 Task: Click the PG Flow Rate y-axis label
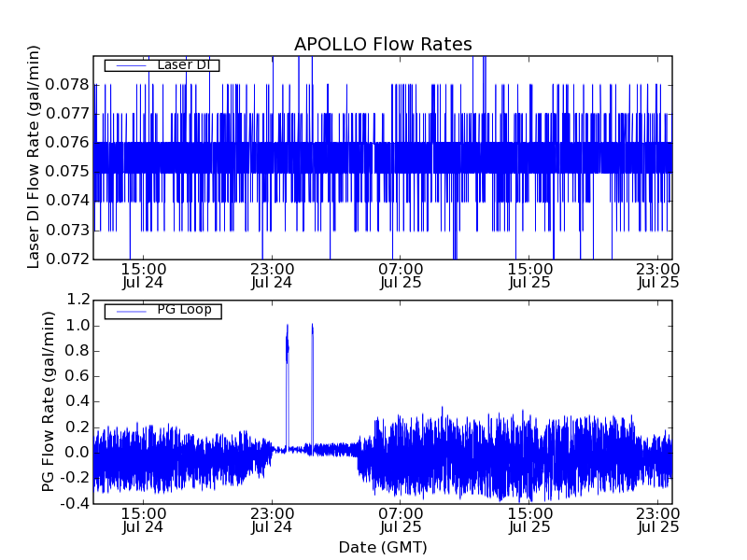(x=49, y=401)
